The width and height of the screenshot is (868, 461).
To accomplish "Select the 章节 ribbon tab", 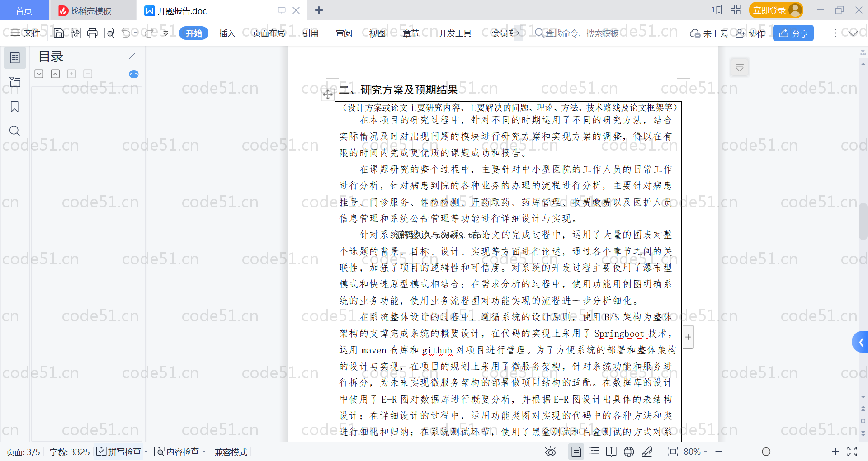I will [411, 33].
